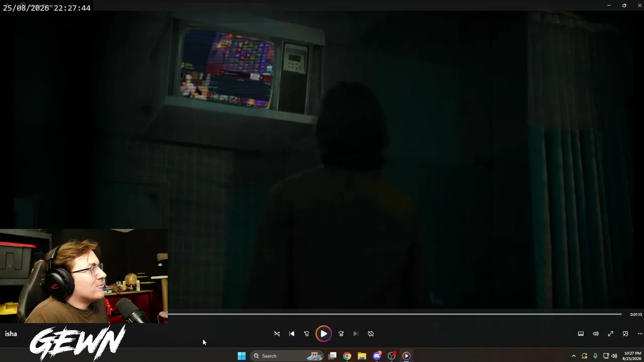This screenshot has width=644, height=362.
Task: Toggle shuffle in the media player
Action: click(277, 333)
